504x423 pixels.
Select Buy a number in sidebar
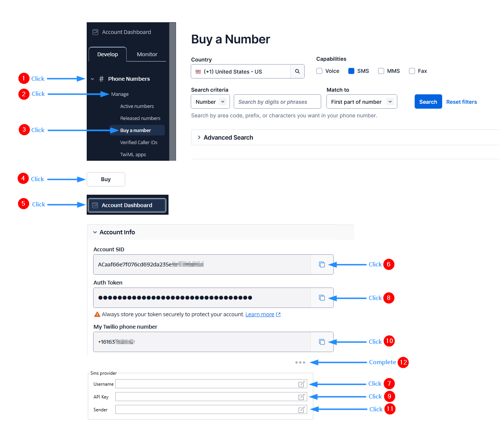tap(136, 131)
